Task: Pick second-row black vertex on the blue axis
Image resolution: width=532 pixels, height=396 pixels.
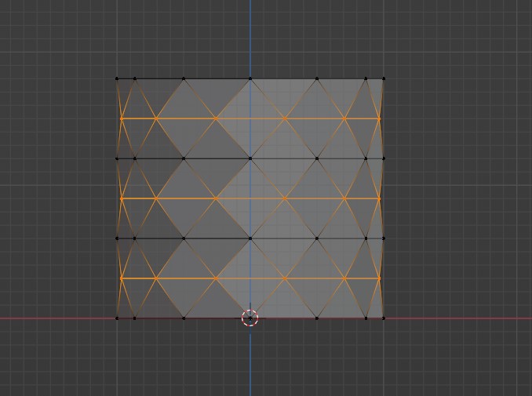Action: click(x=250, y=158)
